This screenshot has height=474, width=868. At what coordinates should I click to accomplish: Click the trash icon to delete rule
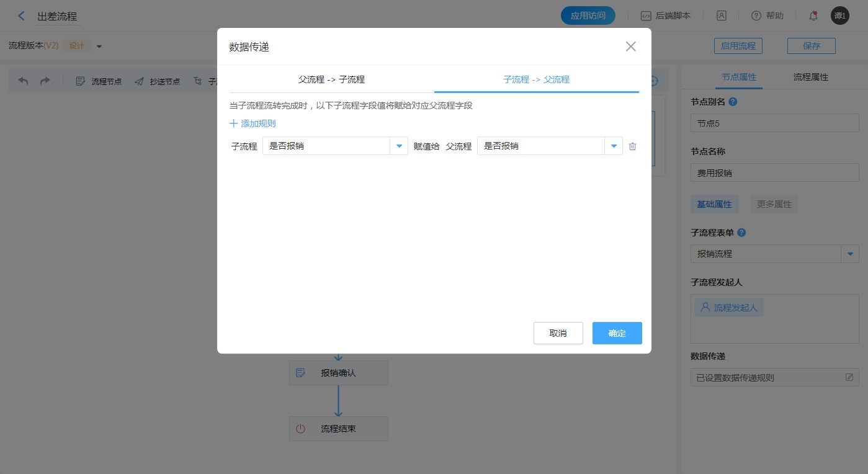coord(632,146)
